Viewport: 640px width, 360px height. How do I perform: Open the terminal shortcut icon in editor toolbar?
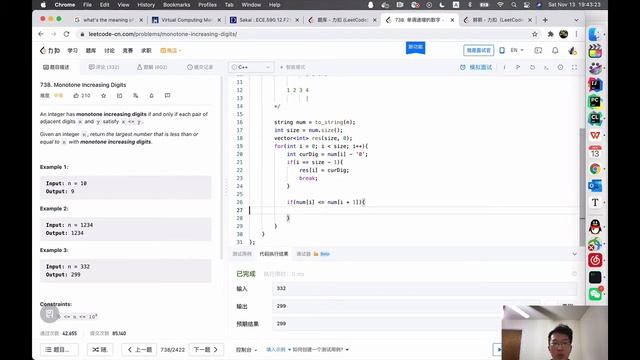click(546, 67)
